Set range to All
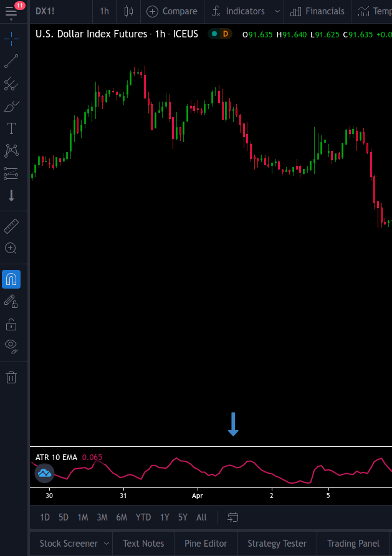The width and height of the screenshot is (392, 556). tap(201, 517)
